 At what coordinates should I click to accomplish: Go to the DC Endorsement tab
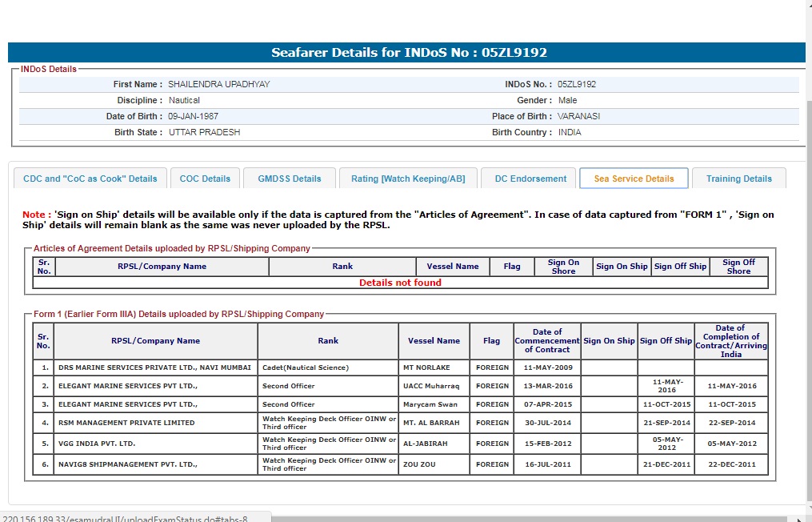[x=530, y=179]
